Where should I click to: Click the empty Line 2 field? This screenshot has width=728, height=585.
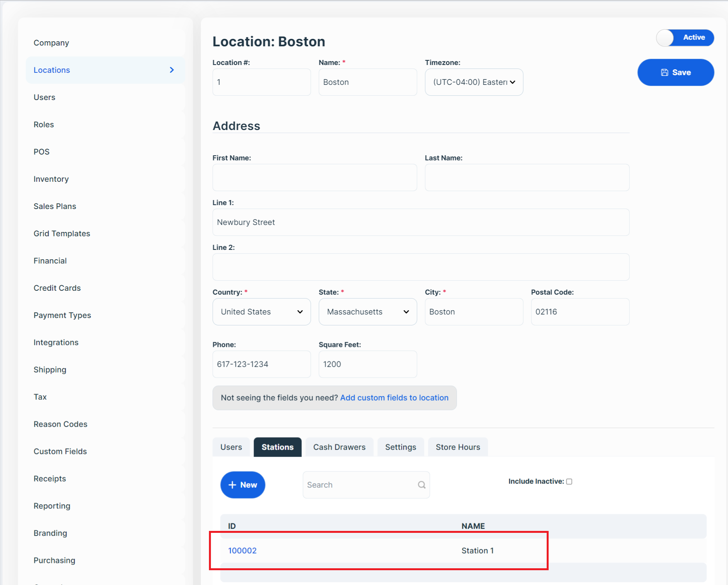click(421, 267)
